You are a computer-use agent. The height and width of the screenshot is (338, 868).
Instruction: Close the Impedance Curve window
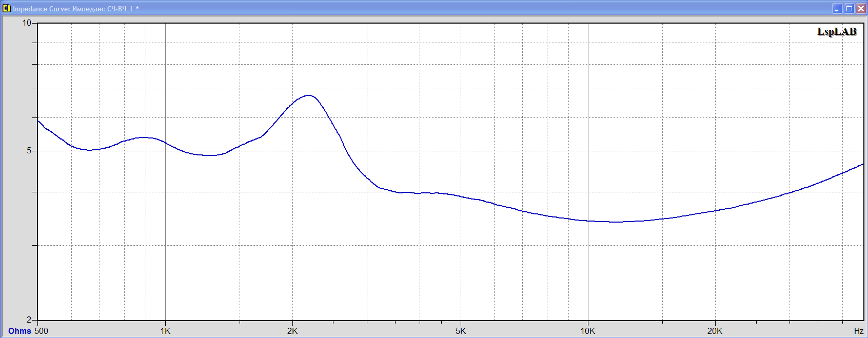click(861, 8)
